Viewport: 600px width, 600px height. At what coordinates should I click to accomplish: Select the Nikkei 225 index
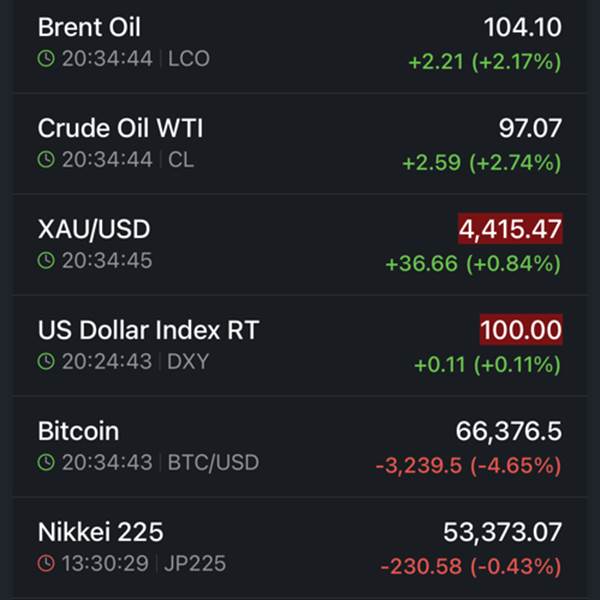point(100,533)
